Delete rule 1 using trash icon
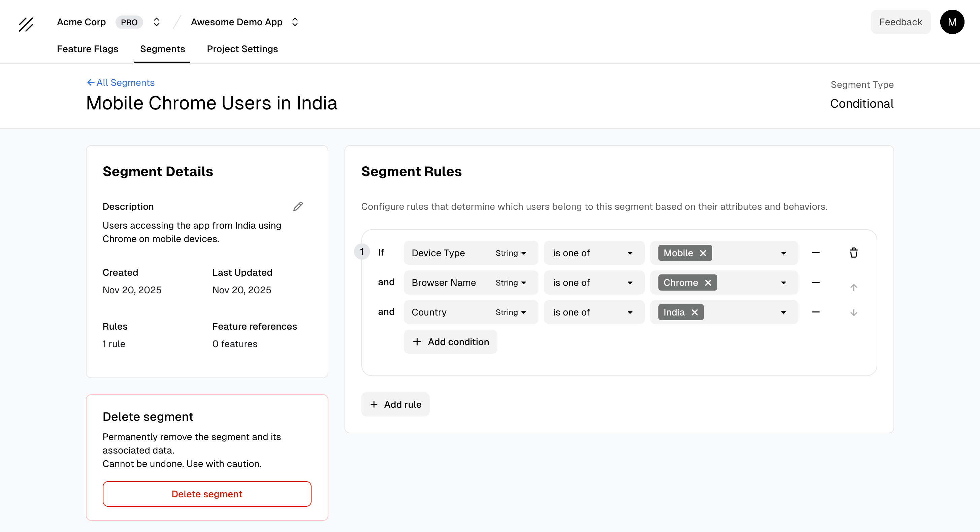 coord(853,253)
